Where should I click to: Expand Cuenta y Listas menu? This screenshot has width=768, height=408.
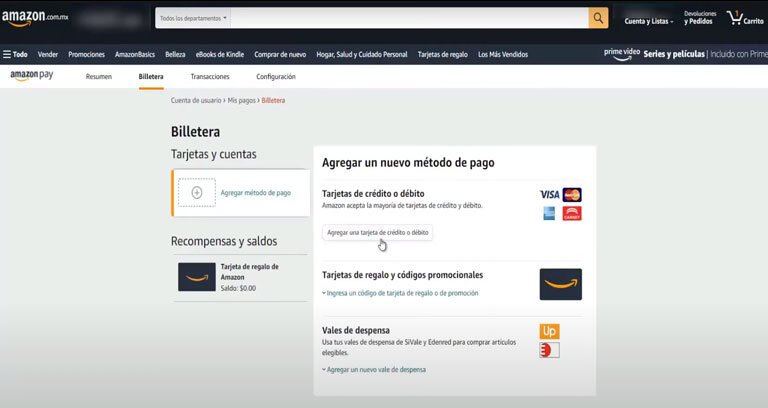648,21
